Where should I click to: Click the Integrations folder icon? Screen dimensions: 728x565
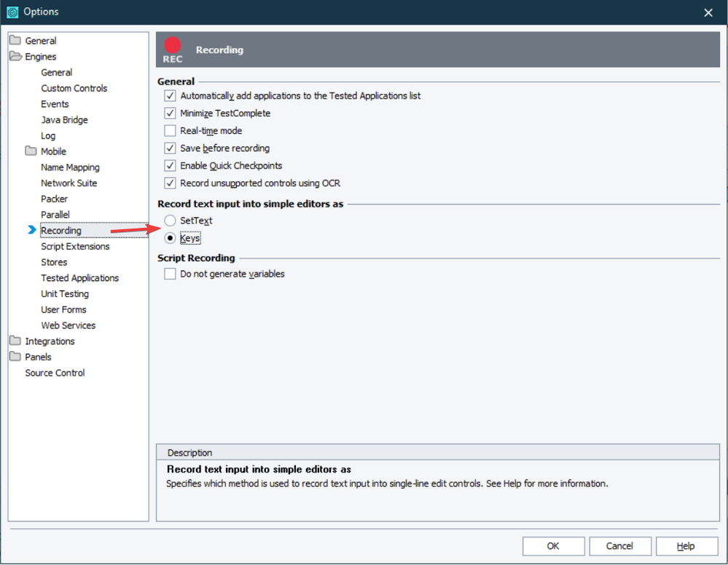[15, 341]
